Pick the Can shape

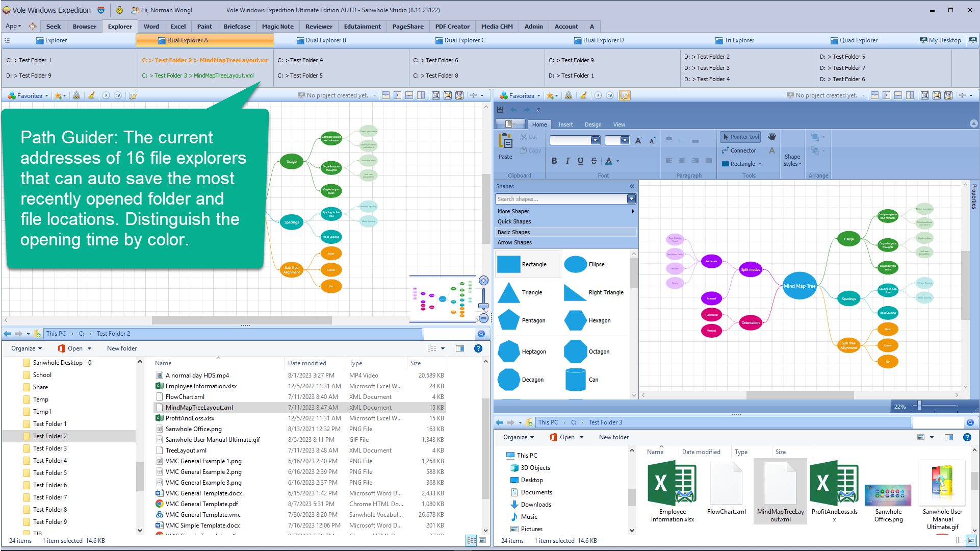point(582,380)
